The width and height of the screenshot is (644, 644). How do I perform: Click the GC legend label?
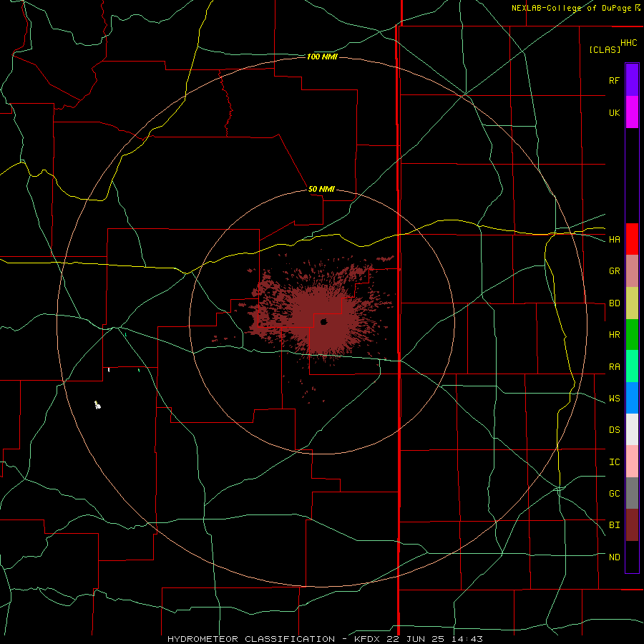point(614,494)
